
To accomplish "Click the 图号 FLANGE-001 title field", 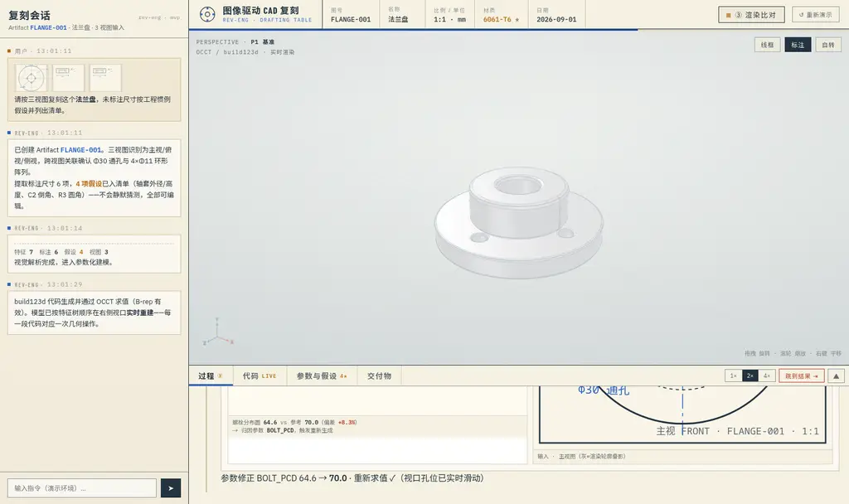I will coord(351,15).
